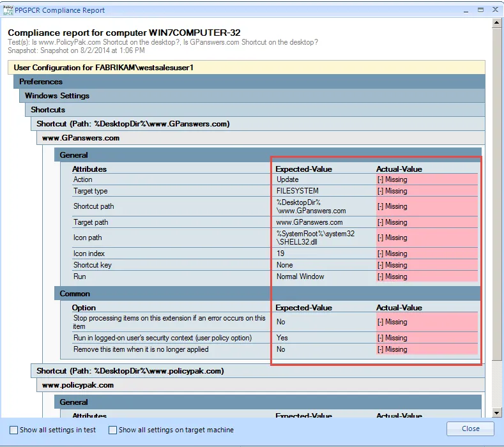Screen dimensions: 504x447
Task: Collapse the Windows Settings section
Action: coord(252,96)
